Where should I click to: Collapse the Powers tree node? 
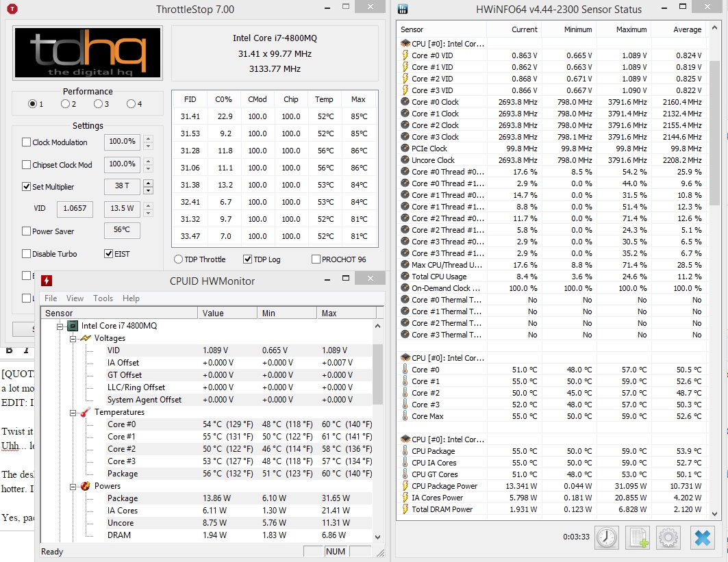[73, 486]
